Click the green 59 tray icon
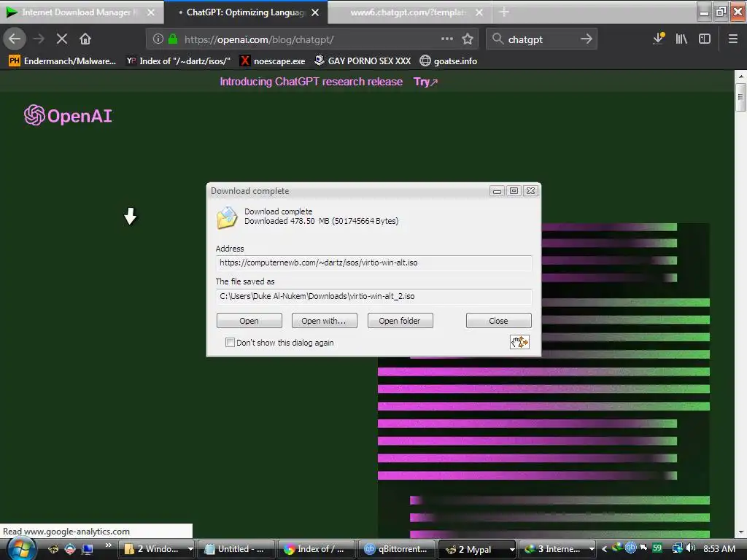Viewport: 747px width, 560px height. click(657, 548)
